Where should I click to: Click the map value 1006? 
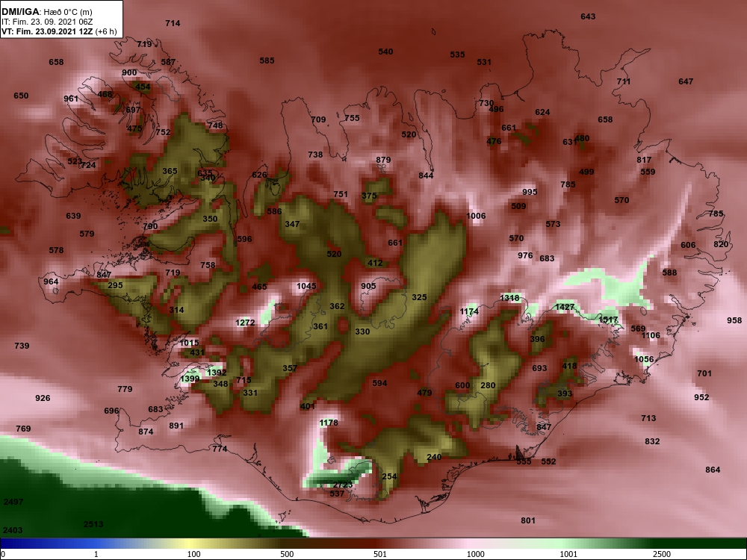coord(476,216)
